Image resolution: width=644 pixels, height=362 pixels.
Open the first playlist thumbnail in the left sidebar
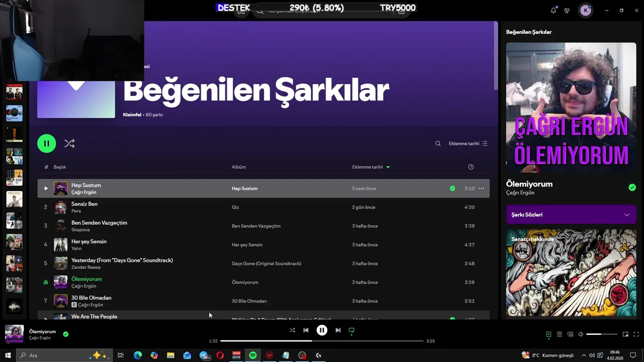pos(14,92)
